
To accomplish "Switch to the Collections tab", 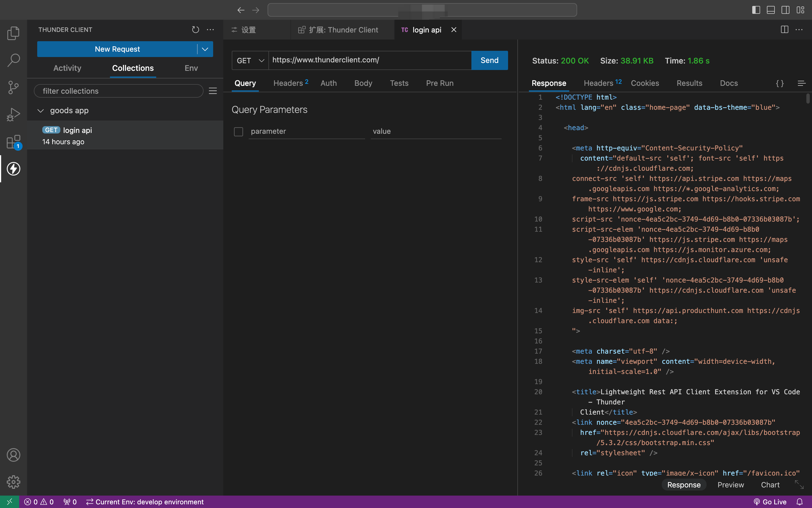I will pos(133,68).
